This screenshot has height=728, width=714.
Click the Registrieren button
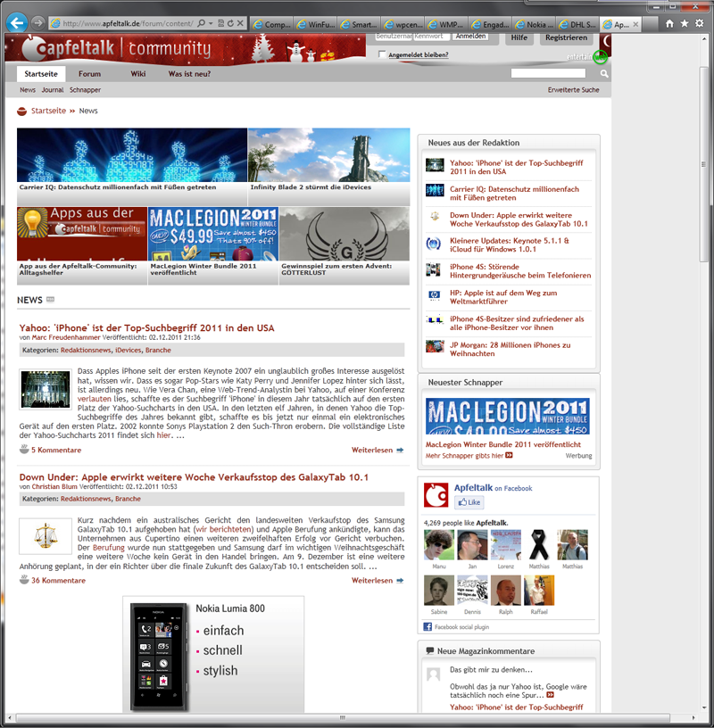tap(566, 37)
